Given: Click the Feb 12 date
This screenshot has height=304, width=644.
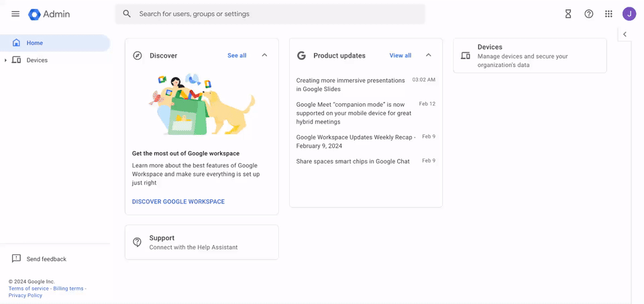Looking at the screenshot, I should (x=427, y=103).
